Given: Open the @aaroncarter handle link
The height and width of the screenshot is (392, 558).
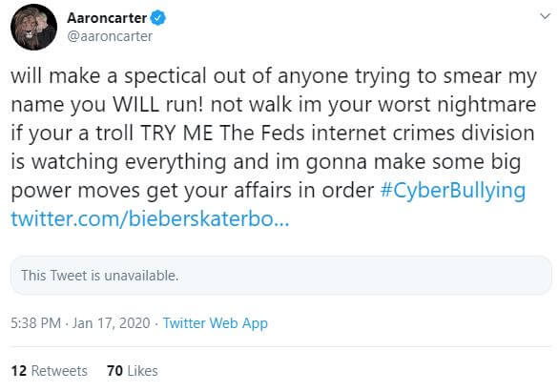Looking at the screenshot, I should coord(110,36).
